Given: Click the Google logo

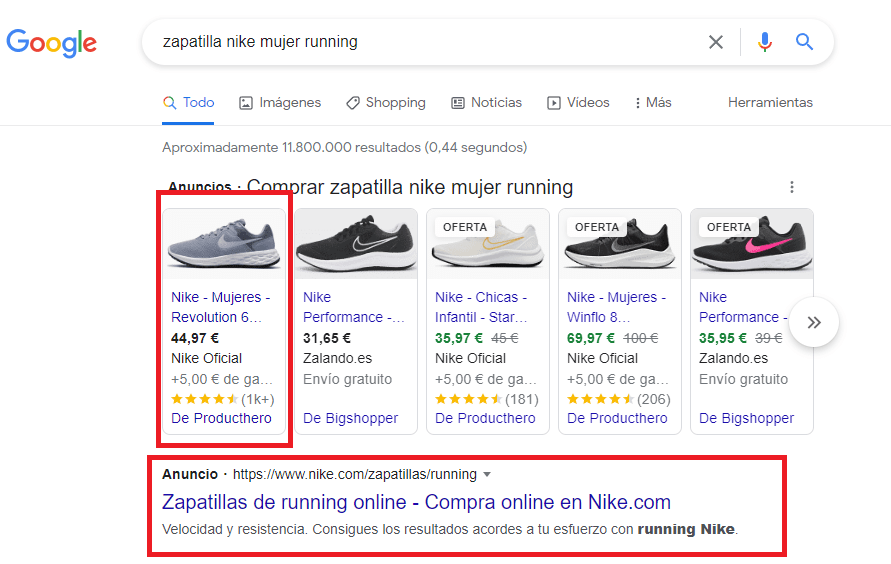Looking at the screenshot, I should pyautogui.click(x=52, y=43).
